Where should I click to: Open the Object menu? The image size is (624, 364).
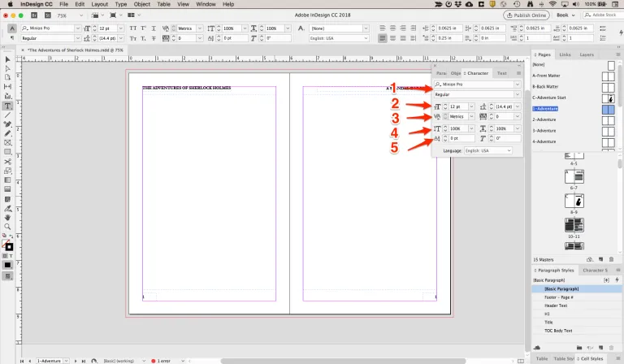click(x=141, y=4)
